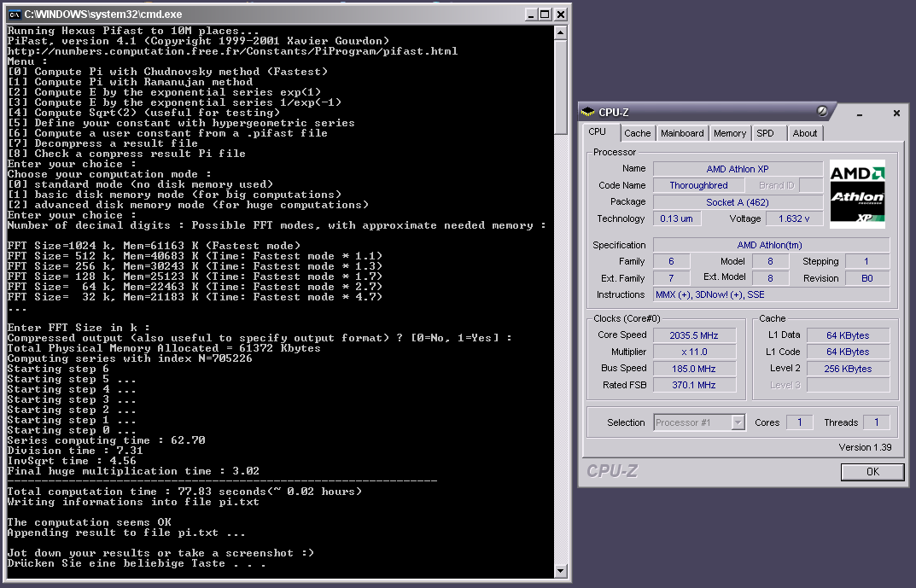Open the Processor #1 selection dropdown
Viewport: 916px width, 588px height.
coord(738,422)
